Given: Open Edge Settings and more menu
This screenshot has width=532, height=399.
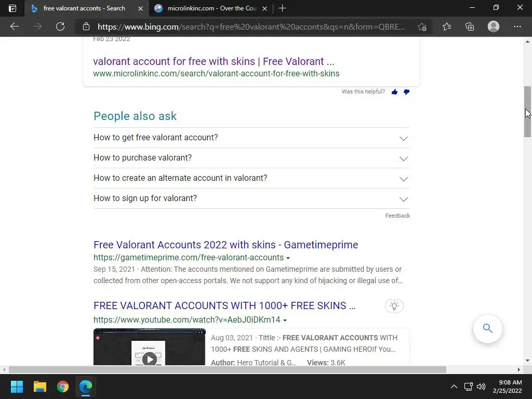Looking at the screenshot, I should [517, 26].
